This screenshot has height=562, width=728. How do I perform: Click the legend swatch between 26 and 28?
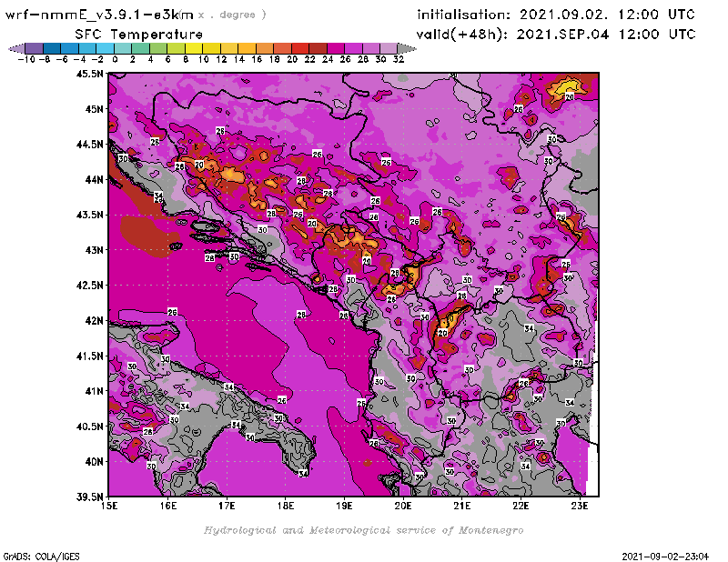353,48
